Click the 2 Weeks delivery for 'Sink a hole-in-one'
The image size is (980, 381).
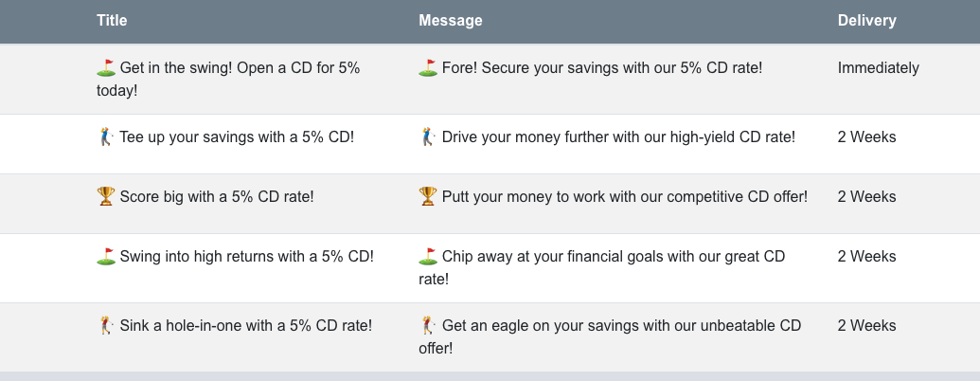[867, 325]
